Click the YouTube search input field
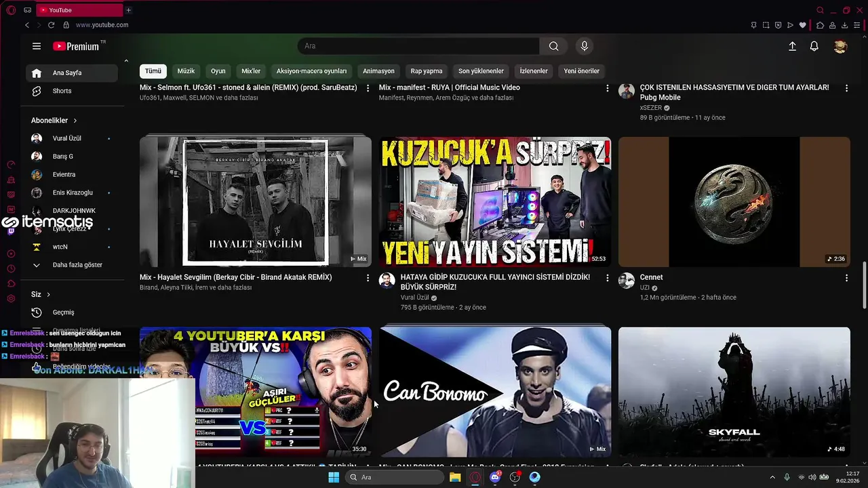 (418, 46)
